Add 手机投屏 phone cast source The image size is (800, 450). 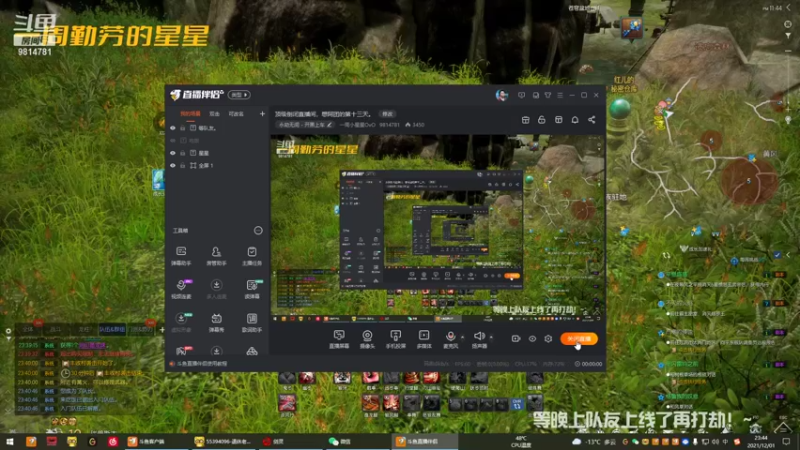pos(395,339)
